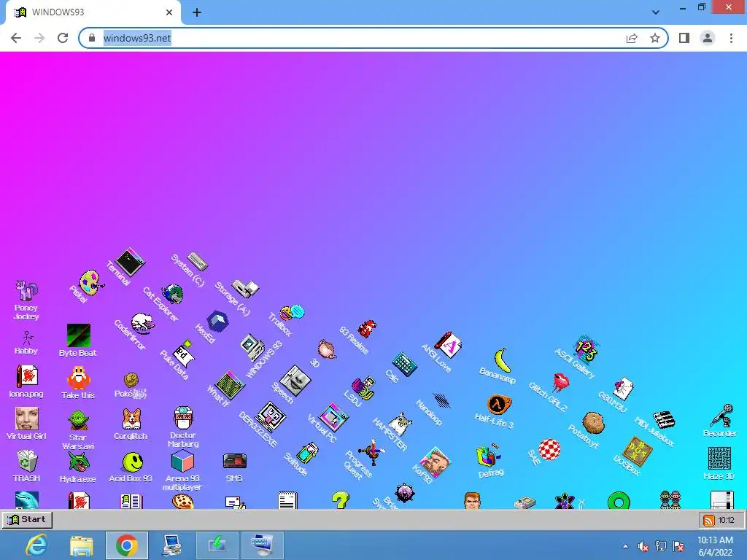The image size is (747, 560).
Task: Open the Poney Jockey desktop icon
Action: click(27, 290)
